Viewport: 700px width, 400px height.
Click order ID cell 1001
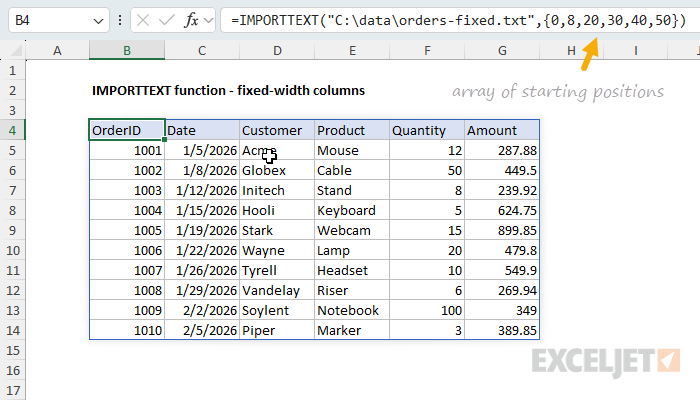(x=127, y=150)
